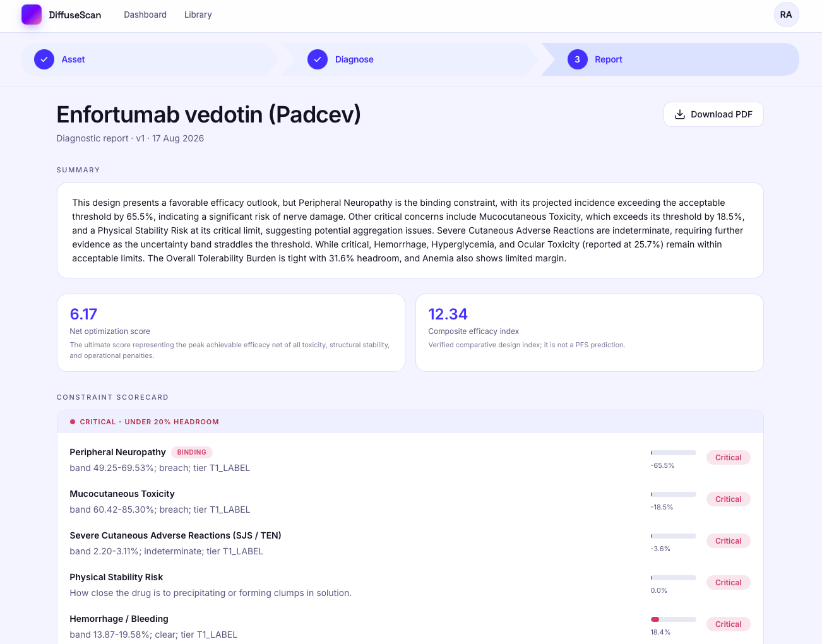
Task: Click the Composite efficacy index 12.34 card
Action: point(590,333)
